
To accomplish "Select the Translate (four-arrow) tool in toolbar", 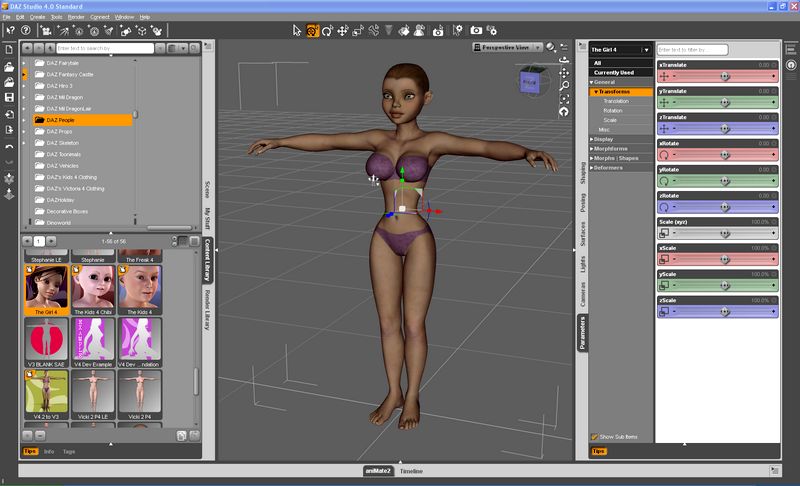I will point(342,31).
